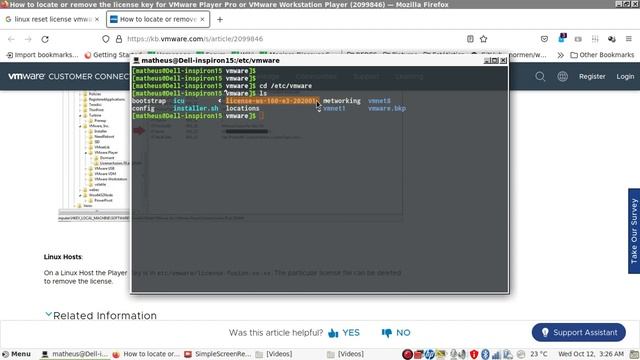Screen dimensions: 640x360
Task: Toggle Firefox reader view
Action: point(470,39)
